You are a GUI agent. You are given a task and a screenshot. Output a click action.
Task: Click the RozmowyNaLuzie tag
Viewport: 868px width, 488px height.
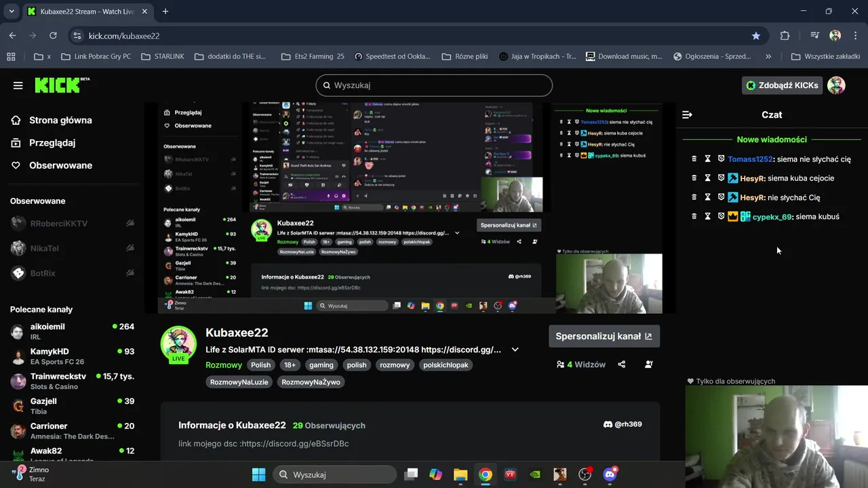click(239, 382)
